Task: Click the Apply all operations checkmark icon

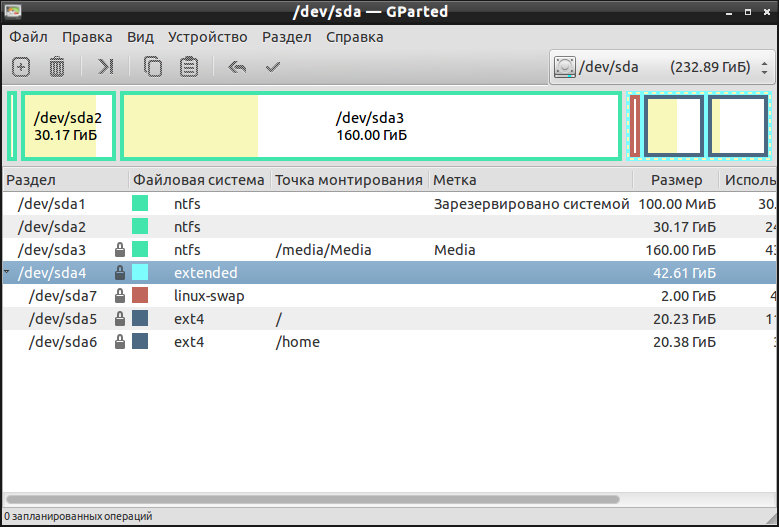Action: coord(273,67)
